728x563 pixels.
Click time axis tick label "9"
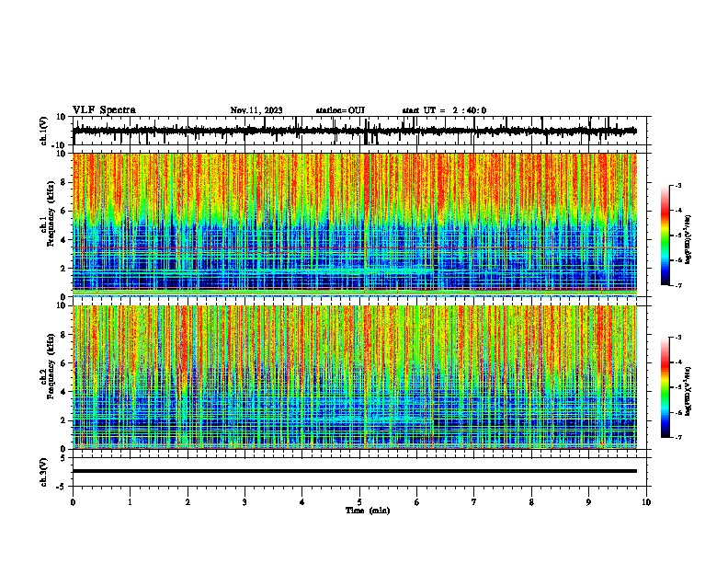(588, 502)
